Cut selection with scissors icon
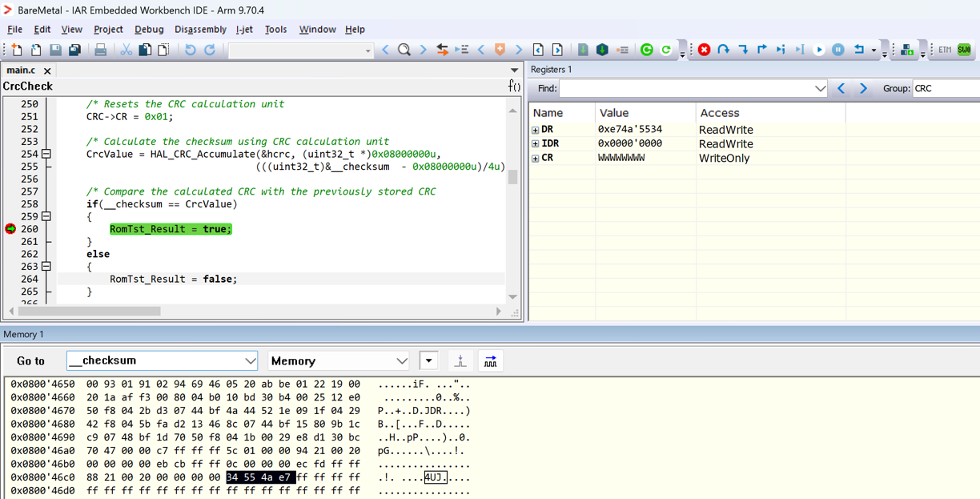980x499 pixels. (x=126, y=50)
